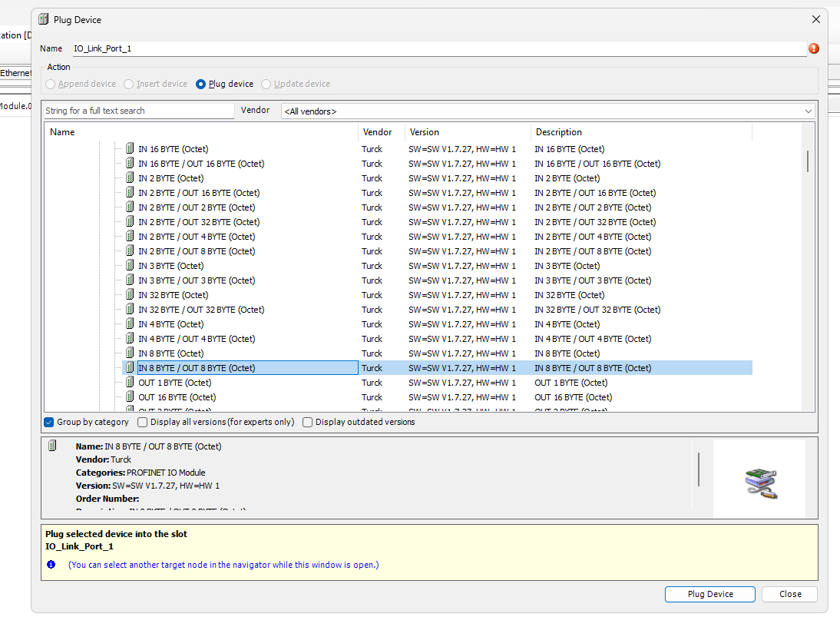The image size is (840, 627).
Task: Open the Vendor dropdown showing All vendors
Action: (547, 111)
